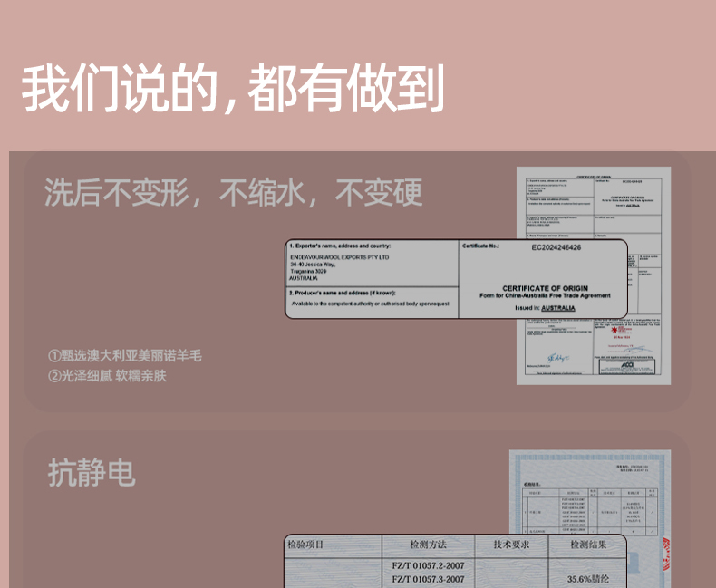Click "Issued in: AUSTRALIA" text

coord(545,308)
